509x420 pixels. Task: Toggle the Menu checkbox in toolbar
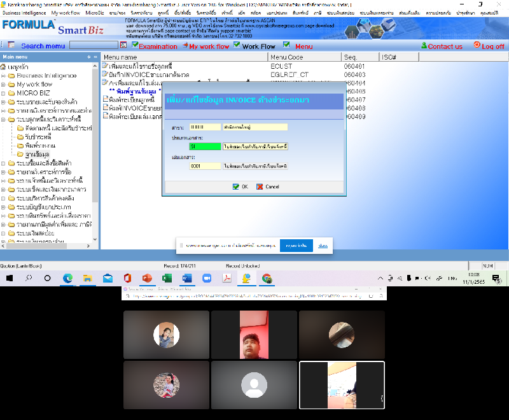click(x=286, y=45)
